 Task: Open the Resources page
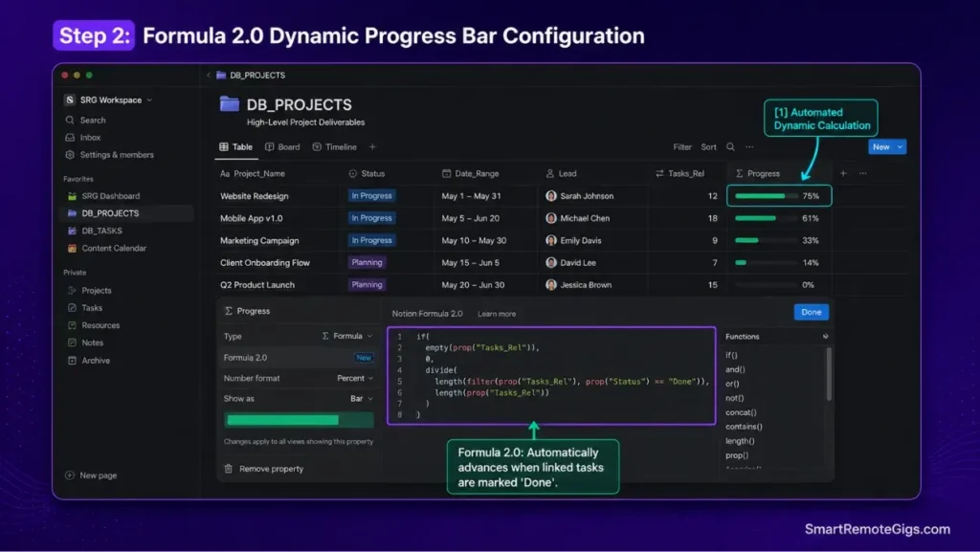tap(100, 326)
